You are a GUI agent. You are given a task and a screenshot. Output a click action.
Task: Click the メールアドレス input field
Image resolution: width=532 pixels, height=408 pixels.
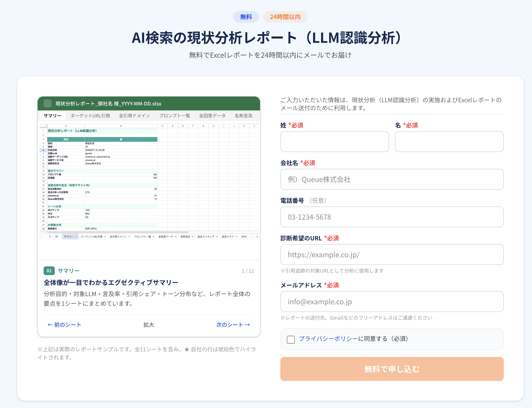click(392, 302)
